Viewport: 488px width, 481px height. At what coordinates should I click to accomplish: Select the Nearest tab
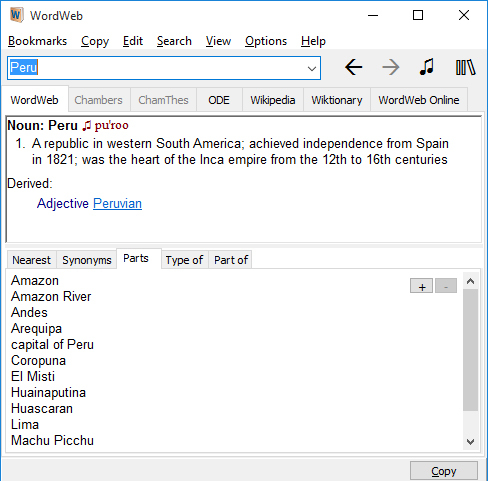(31, 260)
